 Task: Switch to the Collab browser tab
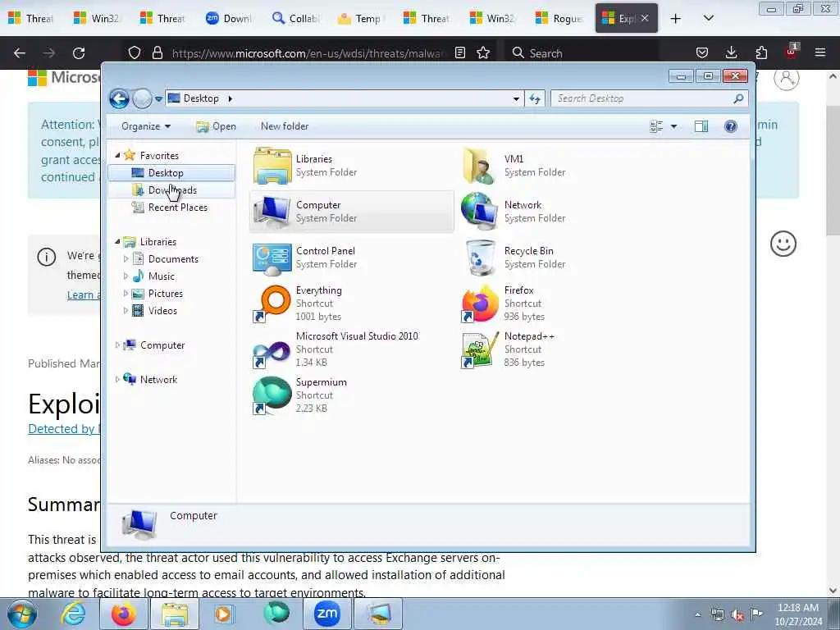[x=296, y=18]
